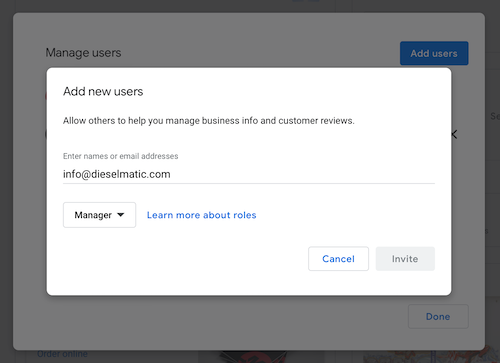Click the Add users button behind the dialog
The image size is (500, 363).
[434, 53]
